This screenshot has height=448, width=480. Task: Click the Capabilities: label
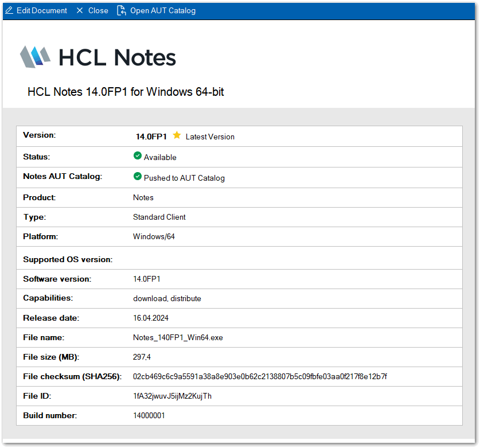pos(48,298)
